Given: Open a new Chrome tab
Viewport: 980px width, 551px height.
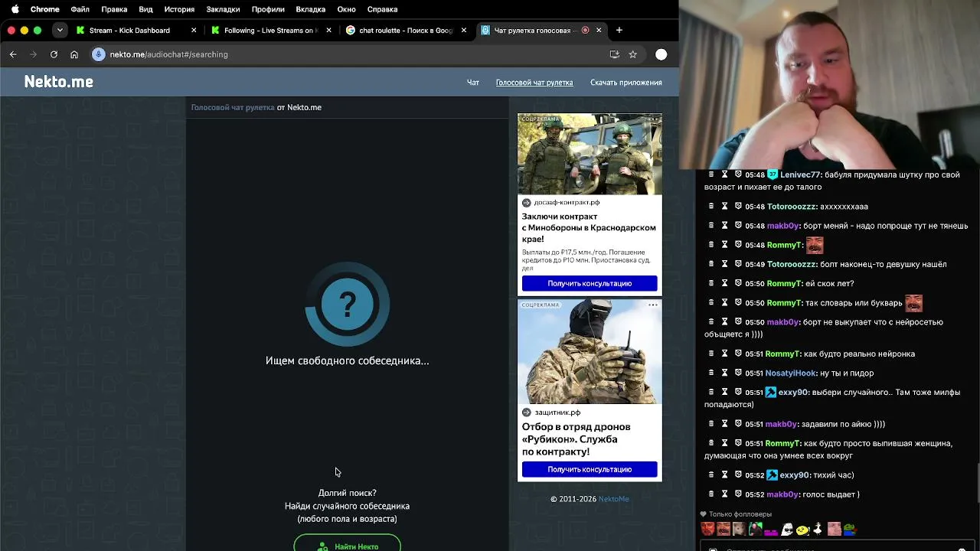Looking at the screenshot, I should (619, 31).
